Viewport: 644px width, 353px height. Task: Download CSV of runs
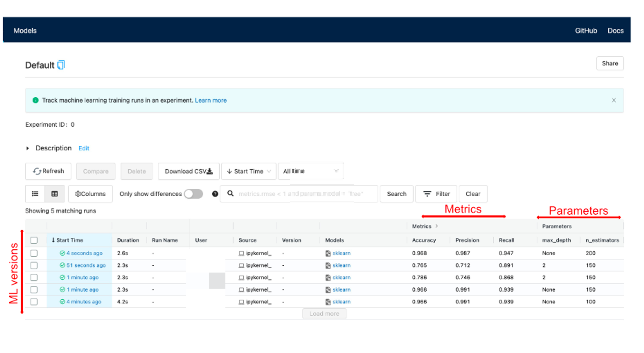pos(188,171)
